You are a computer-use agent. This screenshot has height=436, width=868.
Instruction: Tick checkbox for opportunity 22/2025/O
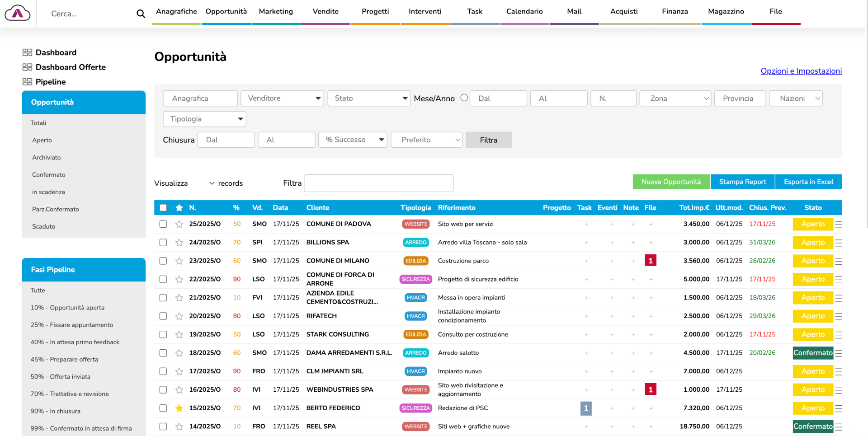pyautogui.click(x=163, y=279)
